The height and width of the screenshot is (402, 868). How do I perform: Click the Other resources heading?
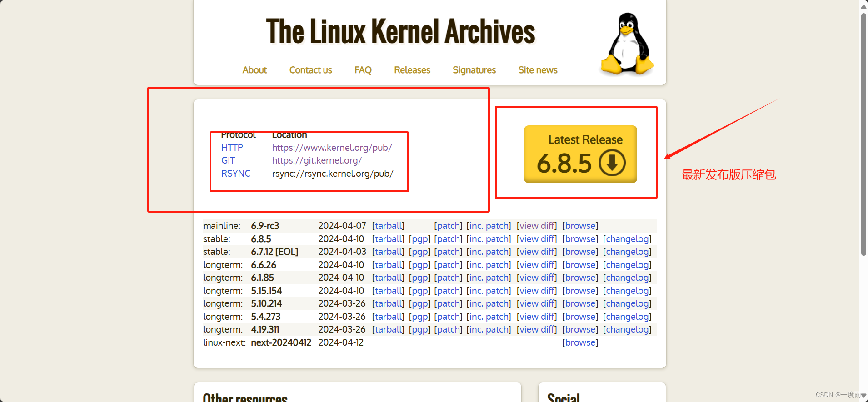click(245, 397)
